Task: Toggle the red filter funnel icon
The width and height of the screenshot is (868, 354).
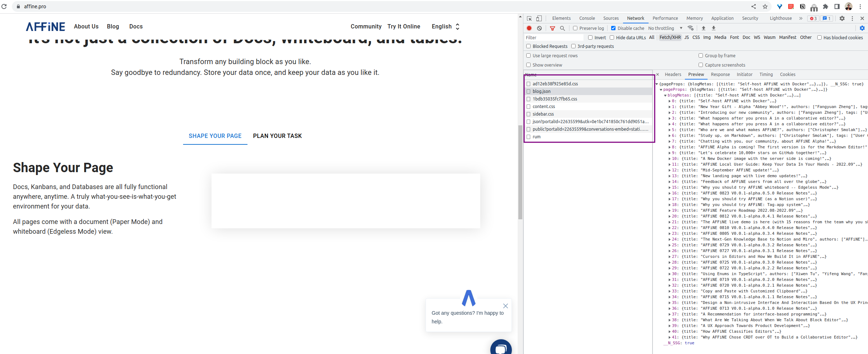Action: pyautogui.click(x=553, y=28)
